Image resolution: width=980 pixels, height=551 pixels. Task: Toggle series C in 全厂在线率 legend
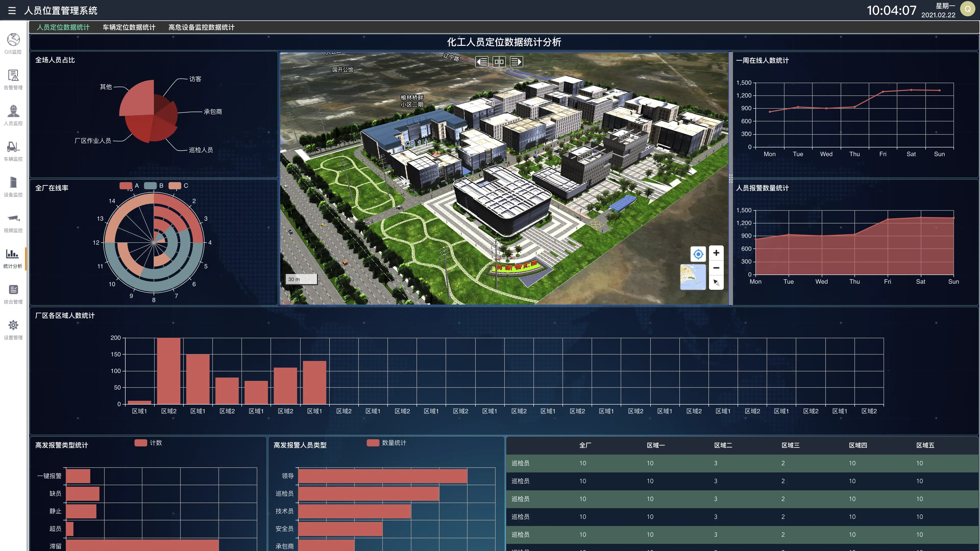[178, 185]
